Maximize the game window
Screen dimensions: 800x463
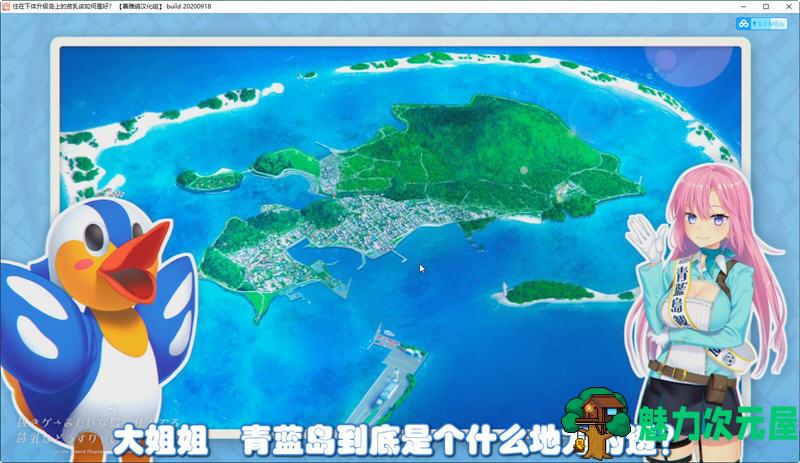766,6
